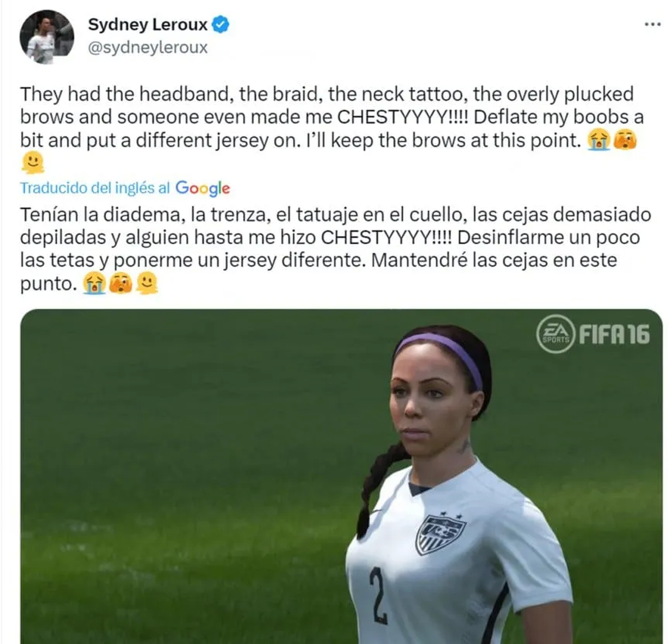The image size is (668, 644).
Task: Click the melting face emoji in the Spanish translation
Action: [x=147, y=283]
